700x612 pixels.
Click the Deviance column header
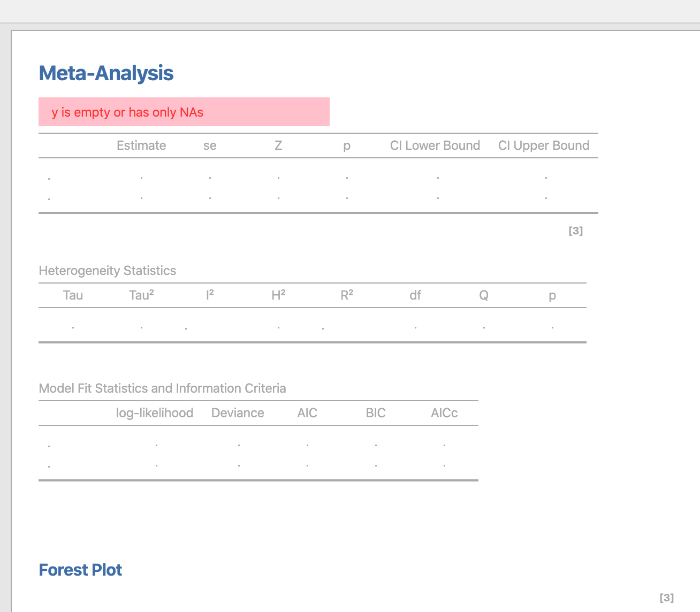coord(238,413)
